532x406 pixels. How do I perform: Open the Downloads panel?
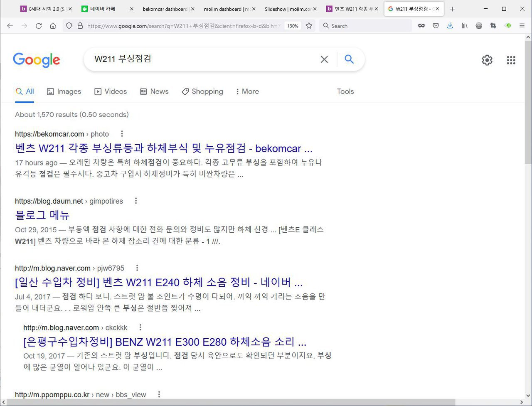450,26
